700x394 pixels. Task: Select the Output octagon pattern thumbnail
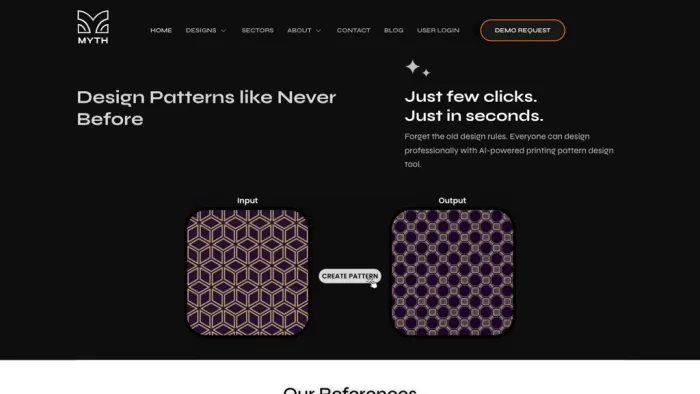pos(452,272)
